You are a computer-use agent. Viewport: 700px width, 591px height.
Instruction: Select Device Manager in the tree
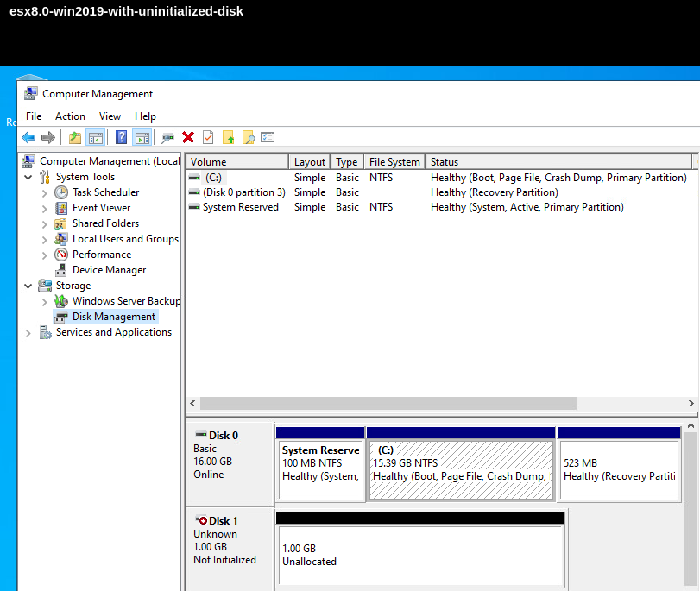109,270
